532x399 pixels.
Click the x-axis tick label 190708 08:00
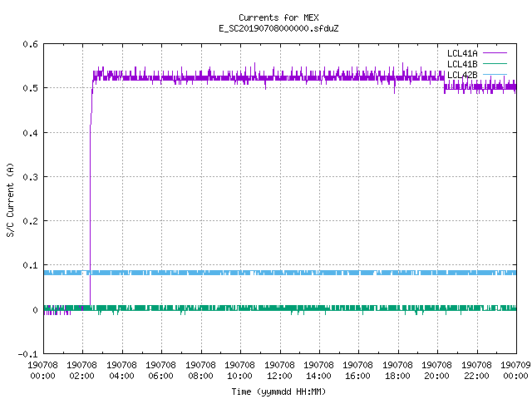pos(200,371)
